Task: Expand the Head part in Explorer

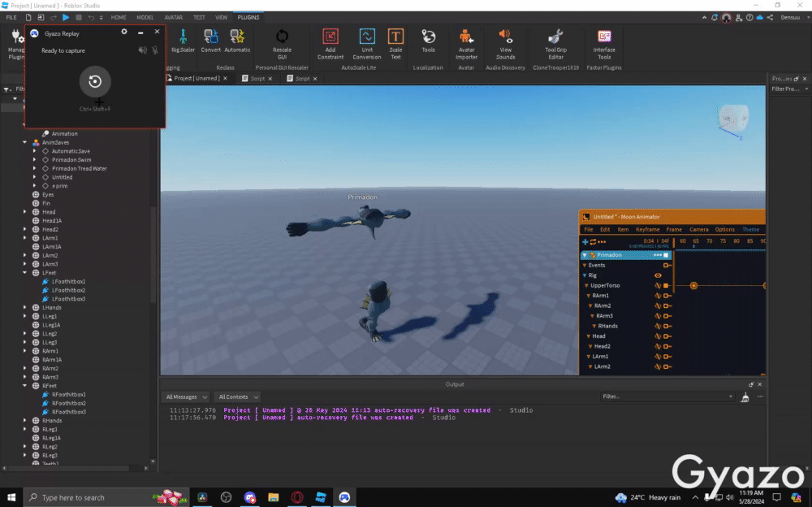Action: pos(25,212)
